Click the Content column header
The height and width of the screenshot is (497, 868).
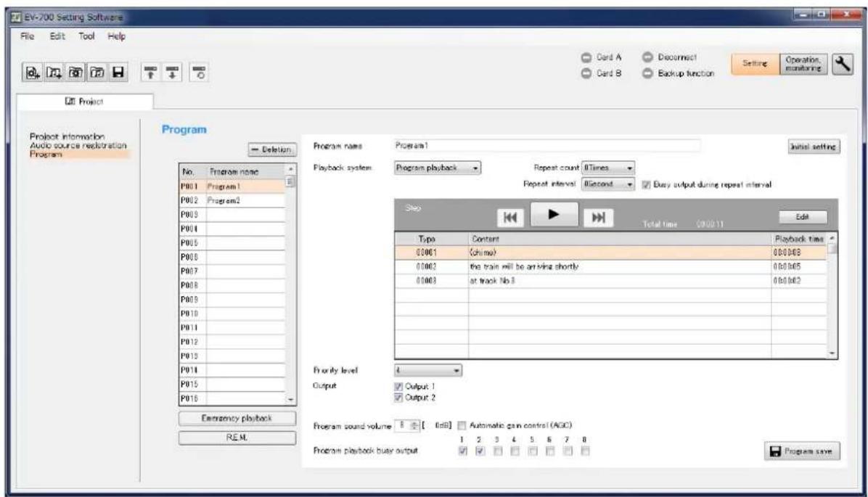coord(620,239)
